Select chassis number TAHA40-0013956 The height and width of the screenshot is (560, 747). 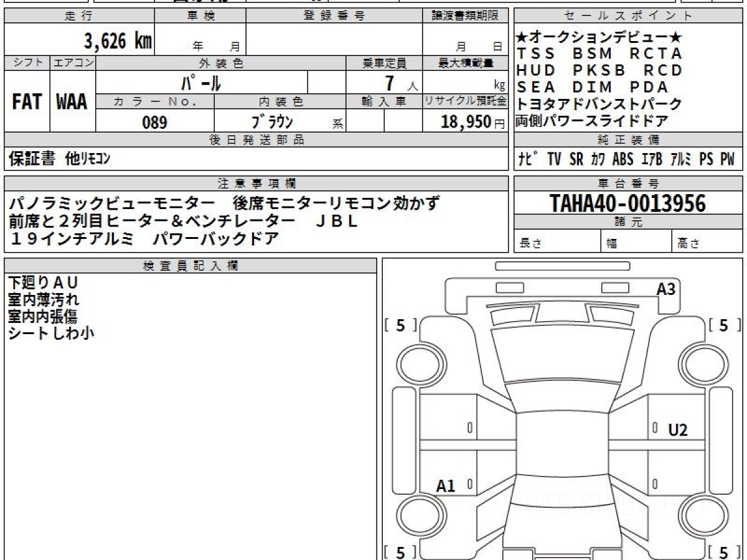tap(627, 203)
